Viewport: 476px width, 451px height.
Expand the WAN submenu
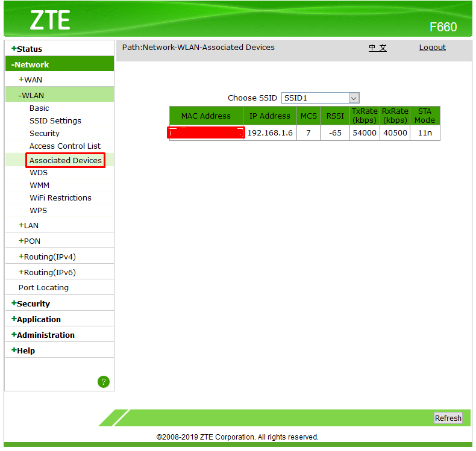coord(30,79)
